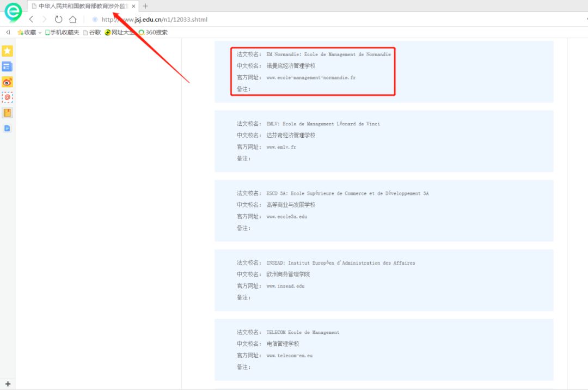Click the forward navigation arrow

point(44,19)
